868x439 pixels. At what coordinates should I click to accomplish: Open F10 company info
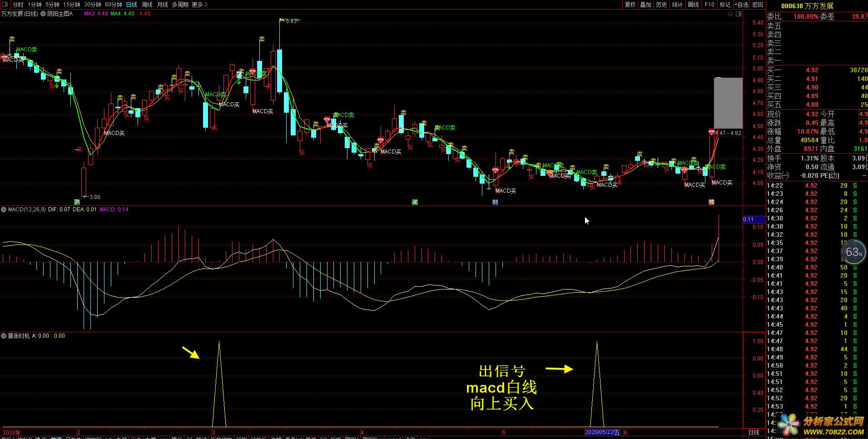(x=709, y=5)
